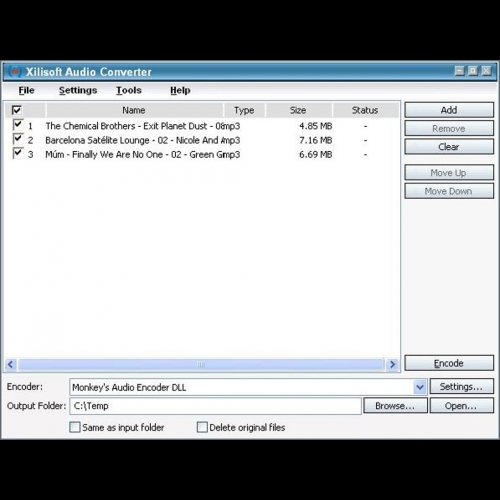Uncheck The Chemical Brothers track checkbox
This screenshot has width=500, height=500.
[x=18, y=125]
